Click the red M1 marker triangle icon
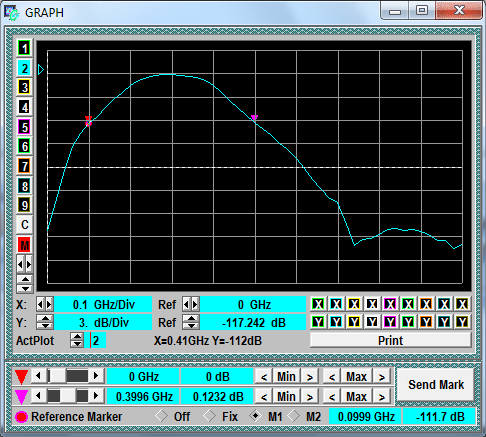The width and height of the screenshot is (486, 437). (x=21, y=377)
